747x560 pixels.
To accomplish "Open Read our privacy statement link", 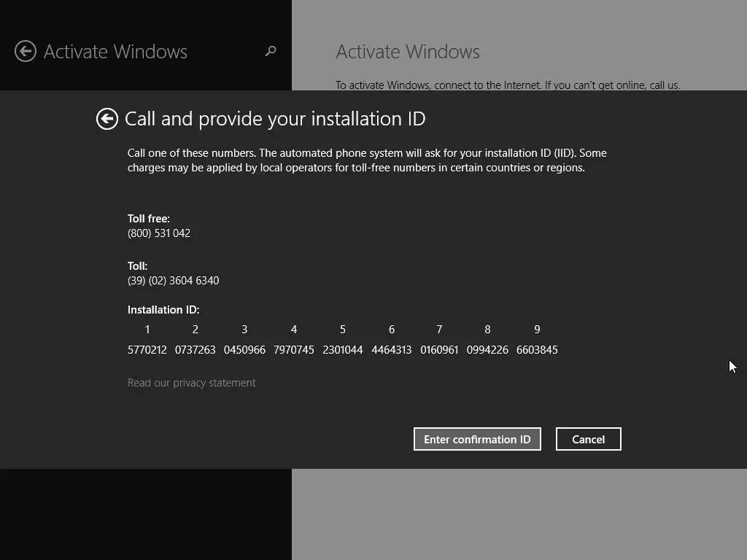I will pos(192,383).
